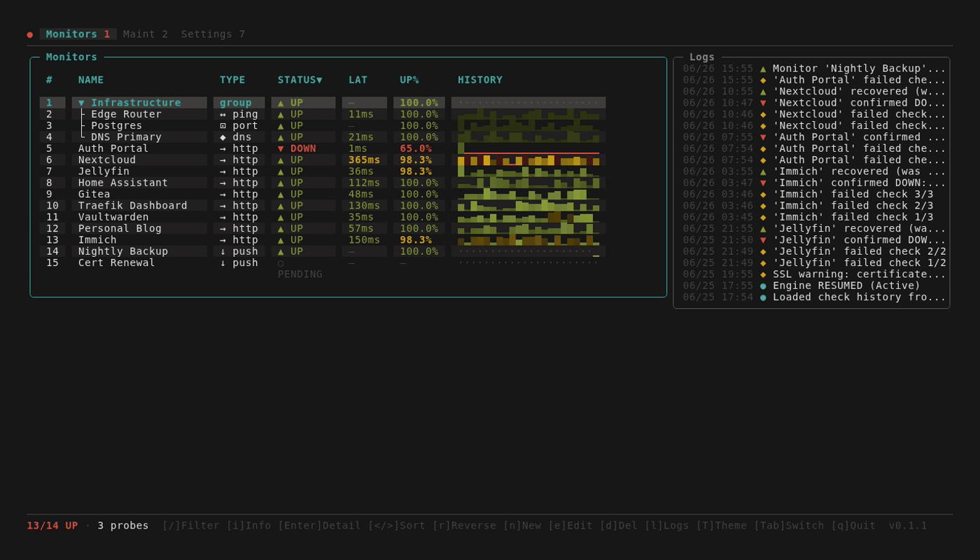Click the teal dot on Loaded check history log
The image size is (980, 560).
763,297
